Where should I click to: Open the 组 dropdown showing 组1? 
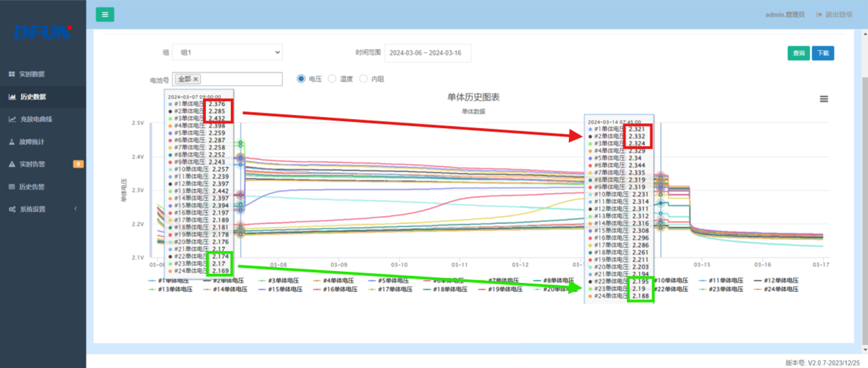(x=227, y=53)
